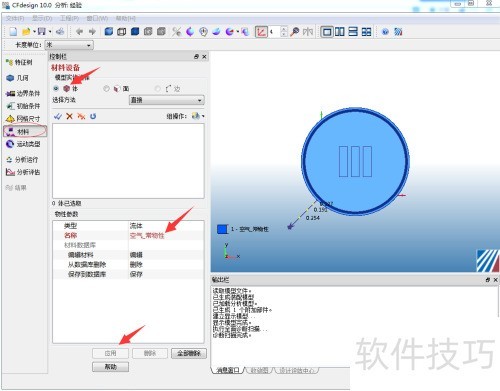Select stacked horizontal viewport layout
This screenshot has height=391, width=500.
point(353,32)
